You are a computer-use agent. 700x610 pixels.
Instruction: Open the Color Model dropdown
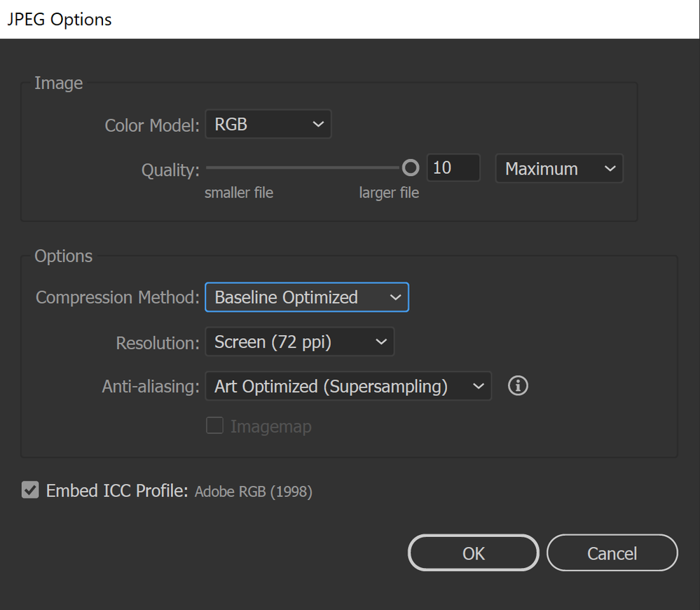(x=268, y=125)
